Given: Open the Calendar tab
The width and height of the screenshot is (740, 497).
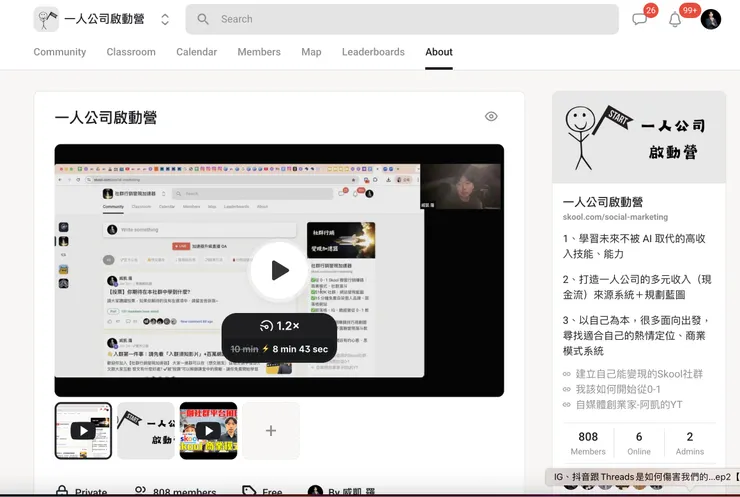Looking at the screenshot, I should point(197,52).
